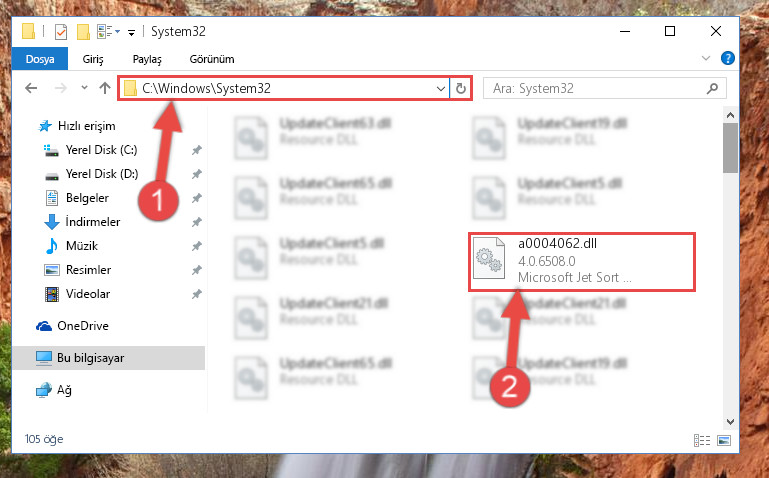
Task: Switch to Görünüm ribbon tab
Action: (x=212, y=59)
